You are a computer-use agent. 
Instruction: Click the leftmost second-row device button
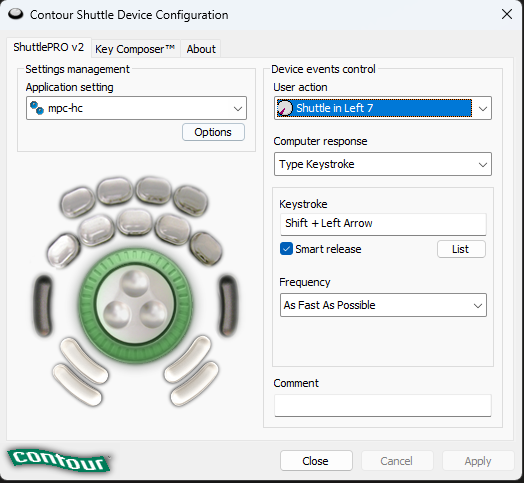[63, 251]
